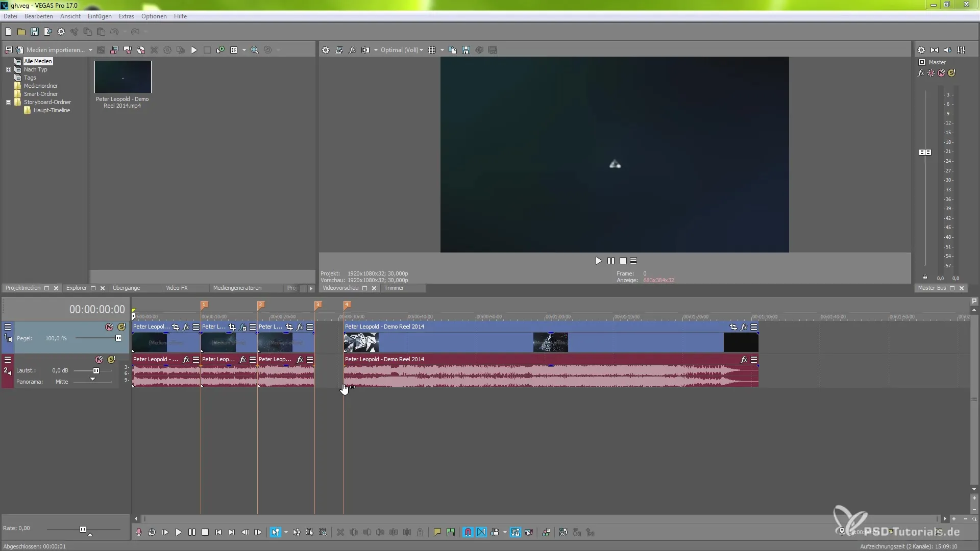The image size is (980, 551).
Task: Open a project with the folder icon
Action: (x=21, y=32)
